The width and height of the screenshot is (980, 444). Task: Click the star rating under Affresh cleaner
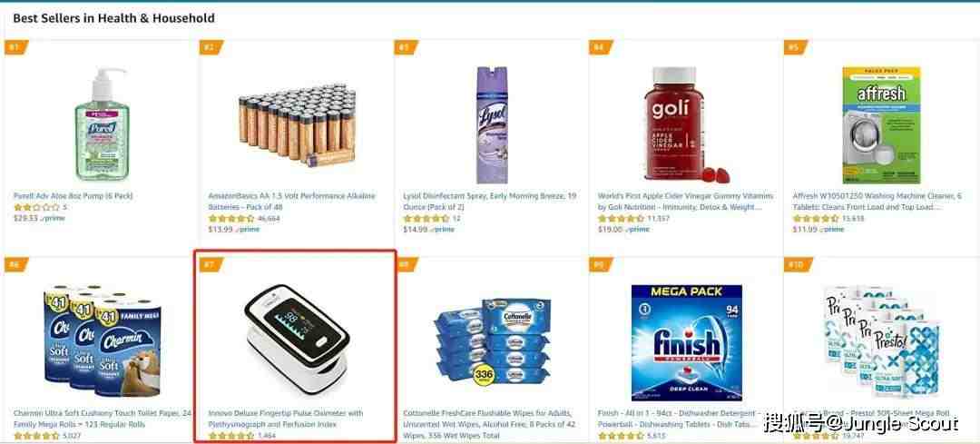816,219
